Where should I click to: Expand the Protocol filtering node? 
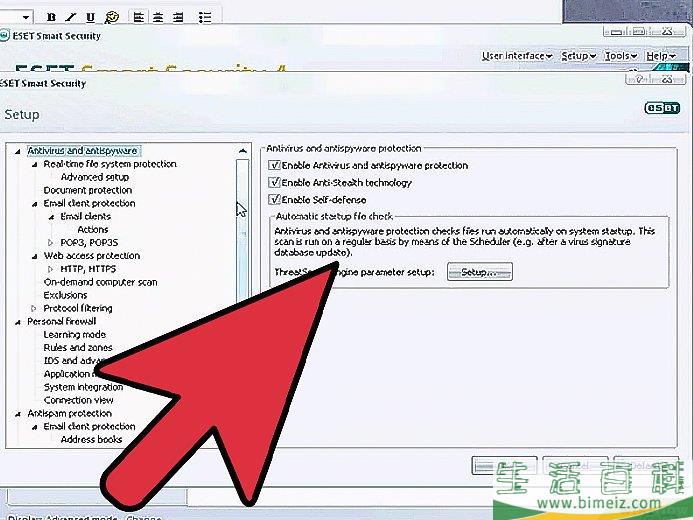click(33, 308)
